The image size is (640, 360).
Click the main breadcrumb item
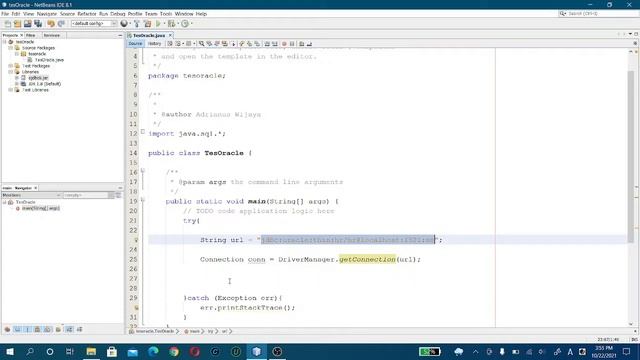tap(194, 331)
